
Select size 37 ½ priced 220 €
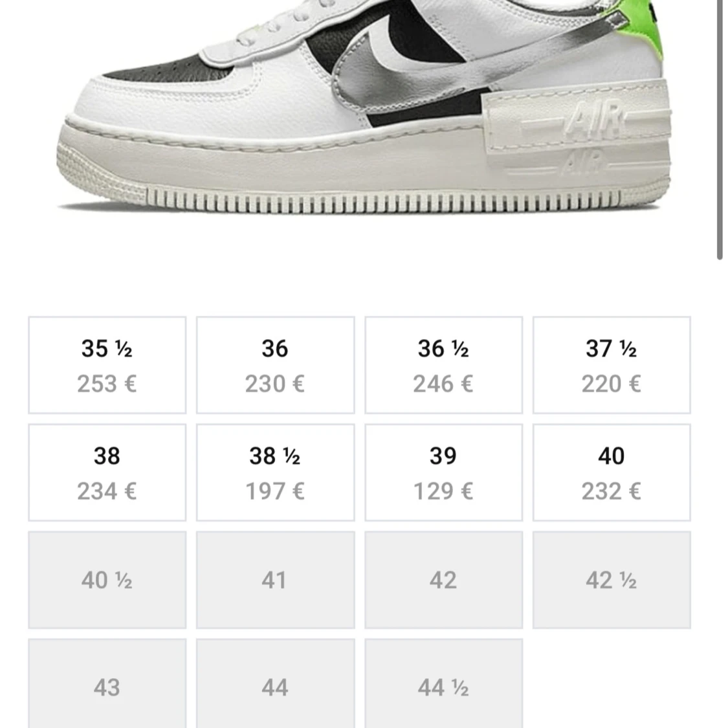point(612,364)
